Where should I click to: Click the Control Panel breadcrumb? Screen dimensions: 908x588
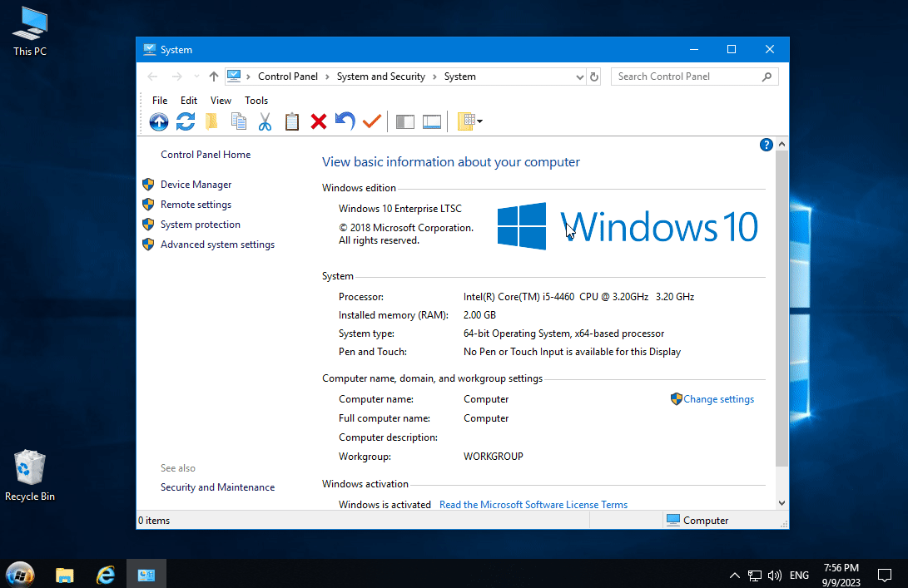[288, 77]
